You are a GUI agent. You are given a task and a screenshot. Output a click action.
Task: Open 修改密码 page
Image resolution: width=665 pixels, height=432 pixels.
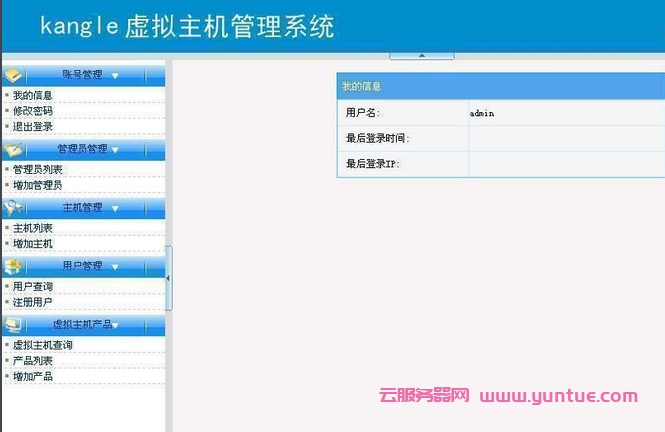point(33,111)
